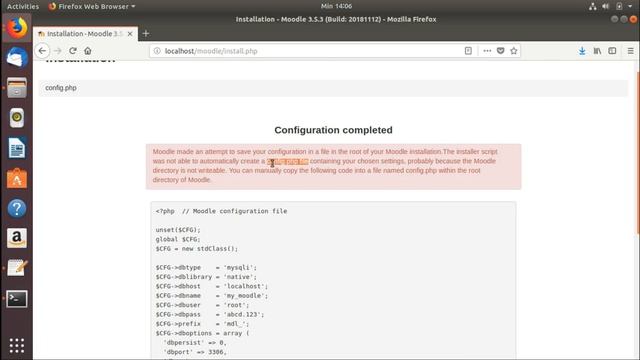Viewport: 640px width, 360px height.
Task: Open Terminal from the dock
Action: [17, 299]
